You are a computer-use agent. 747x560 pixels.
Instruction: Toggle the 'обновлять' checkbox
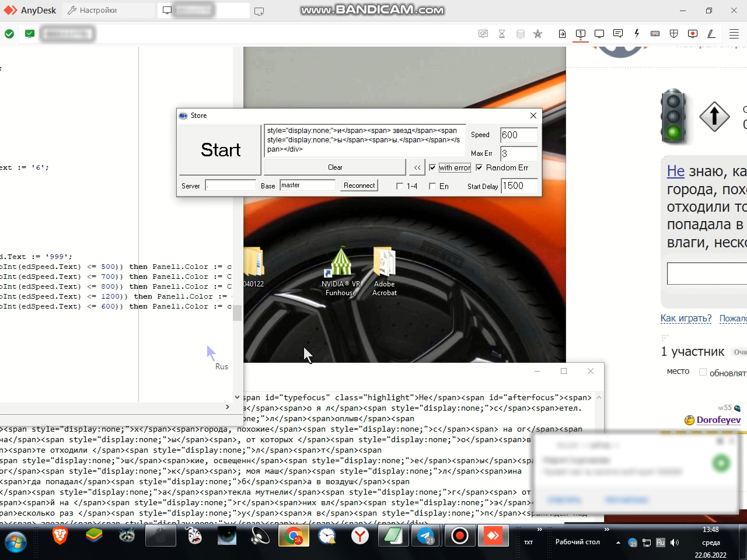703,372
